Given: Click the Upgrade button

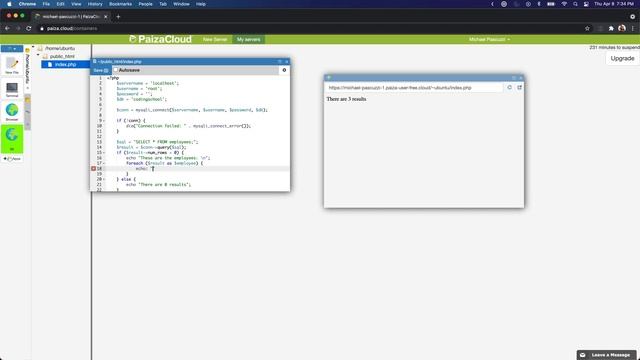Looking at the screenshot, I should coord(622,58).
